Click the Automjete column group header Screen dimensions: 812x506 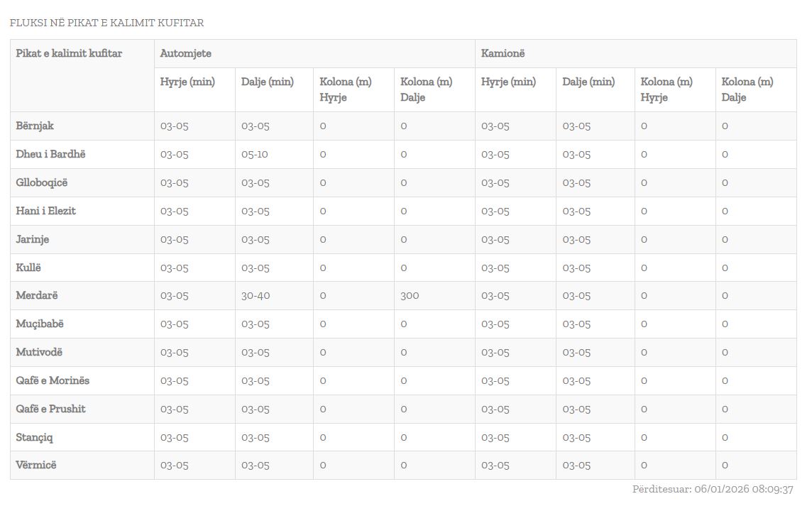tap(185, 53)
